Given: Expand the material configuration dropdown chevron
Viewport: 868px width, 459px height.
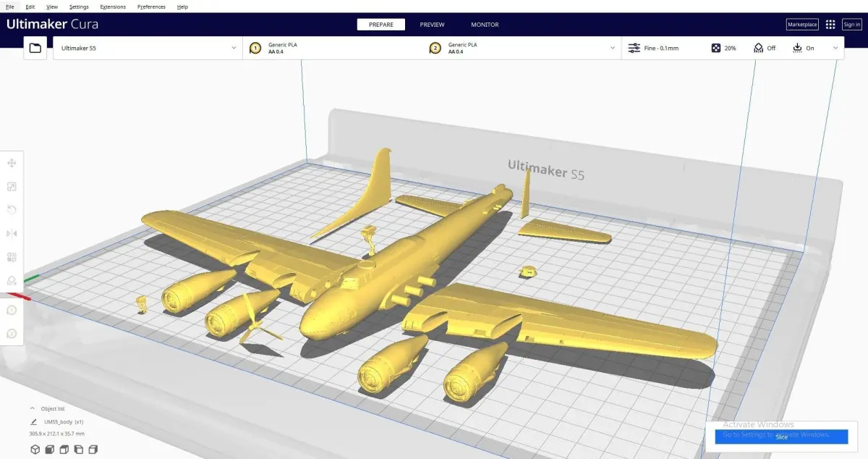Looking at the screenshot, I should (613, 48).
